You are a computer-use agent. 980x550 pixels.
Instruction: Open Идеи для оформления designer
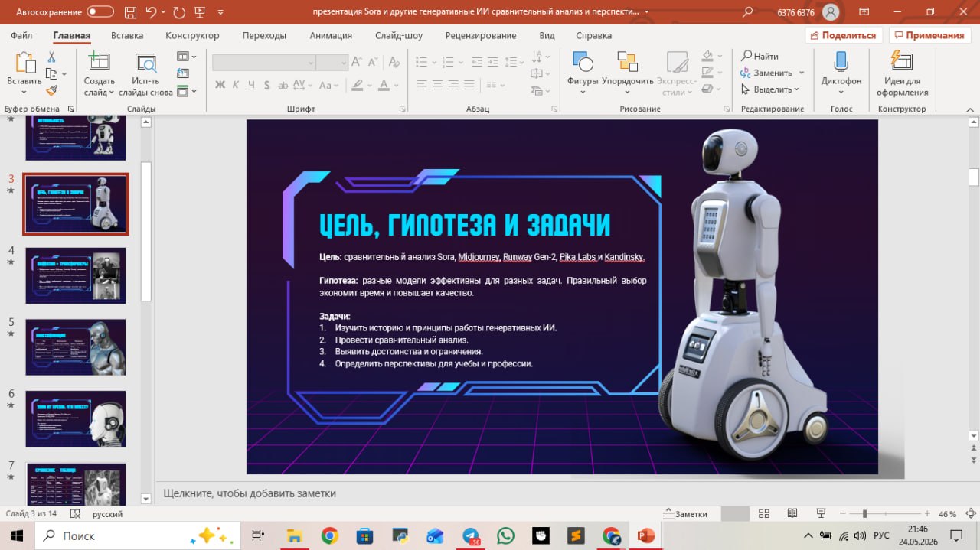coord(902,74)
